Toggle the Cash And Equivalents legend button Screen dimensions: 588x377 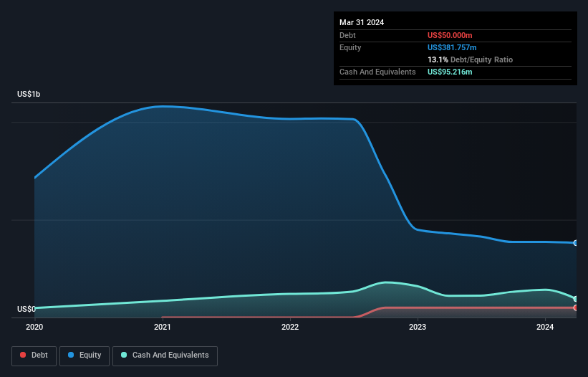coord(165,355)
